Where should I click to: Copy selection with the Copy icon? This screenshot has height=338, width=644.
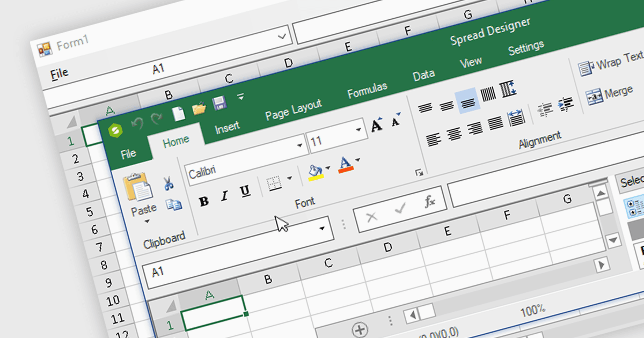[x=173, y=204]
